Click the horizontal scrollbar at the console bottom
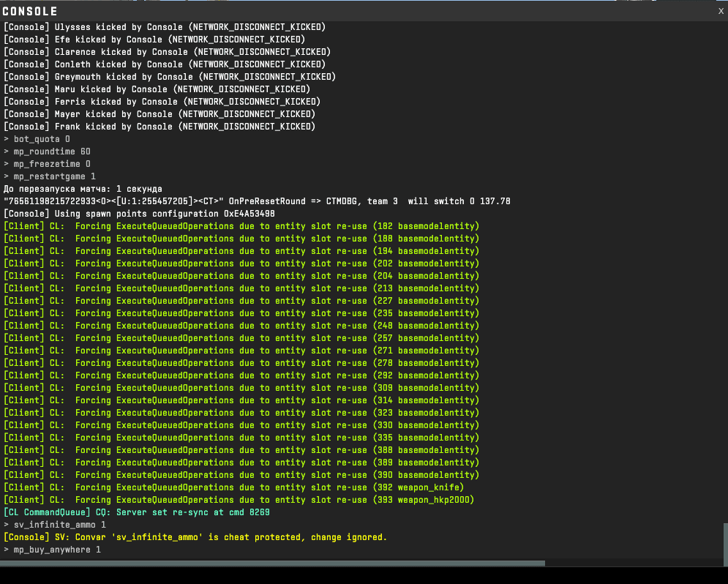 272,563
